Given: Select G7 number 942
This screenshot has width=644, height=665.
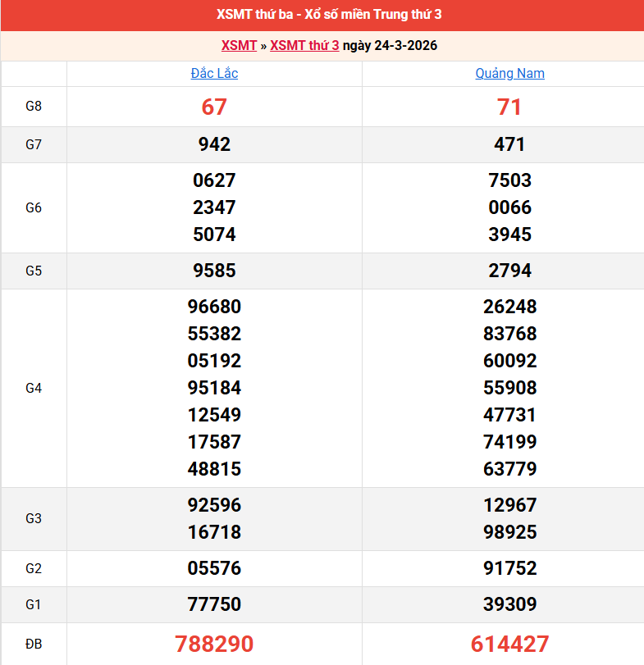Looking at the screenshot, I should coord(214,144).
